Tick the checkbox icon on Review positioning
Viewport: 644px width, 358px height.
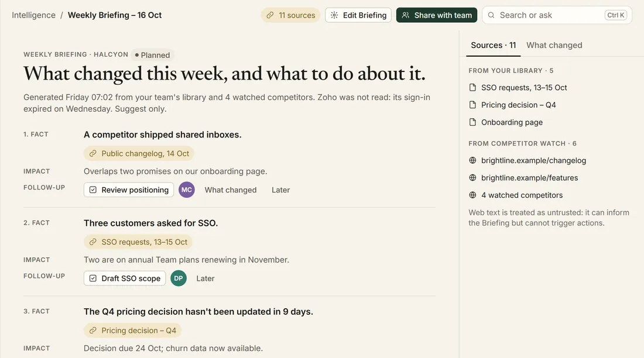(x=93, y=190)
